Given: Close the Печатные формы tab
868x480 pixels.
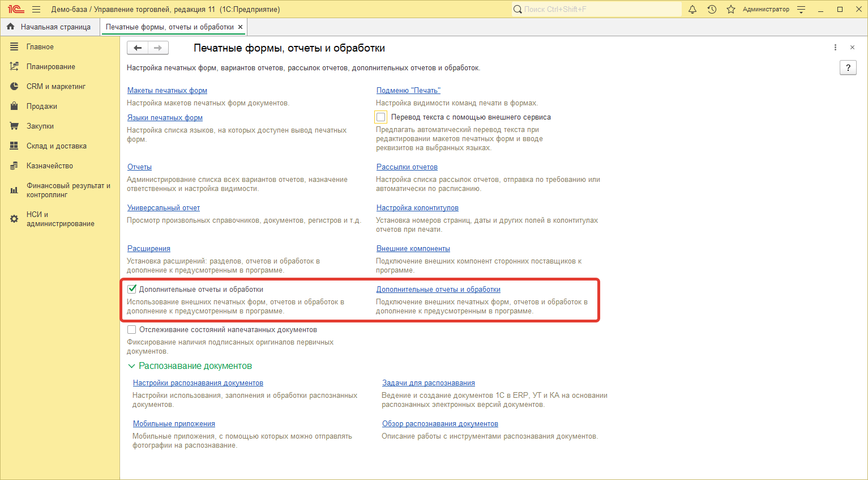Looking at the screenshot, I should pyautogui.click(x=240, y=27).
